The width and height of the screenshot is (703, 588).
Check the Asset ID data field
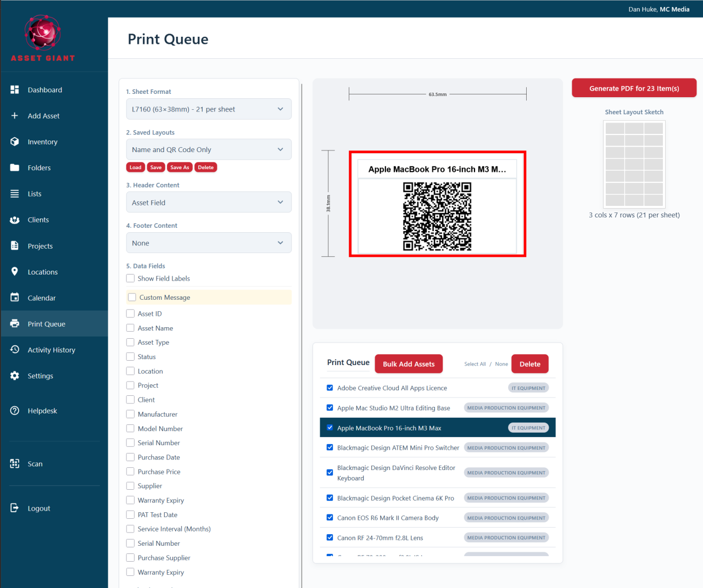pos(130,313)
